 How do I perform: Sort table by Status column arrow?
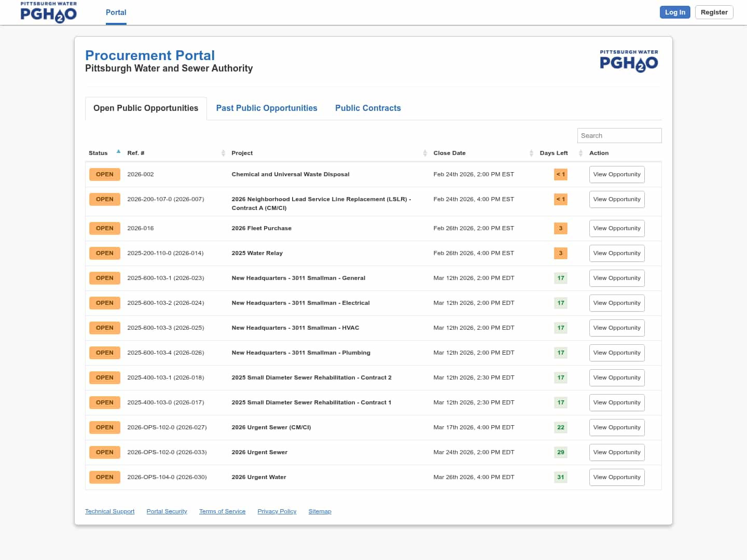click(118, 152)
